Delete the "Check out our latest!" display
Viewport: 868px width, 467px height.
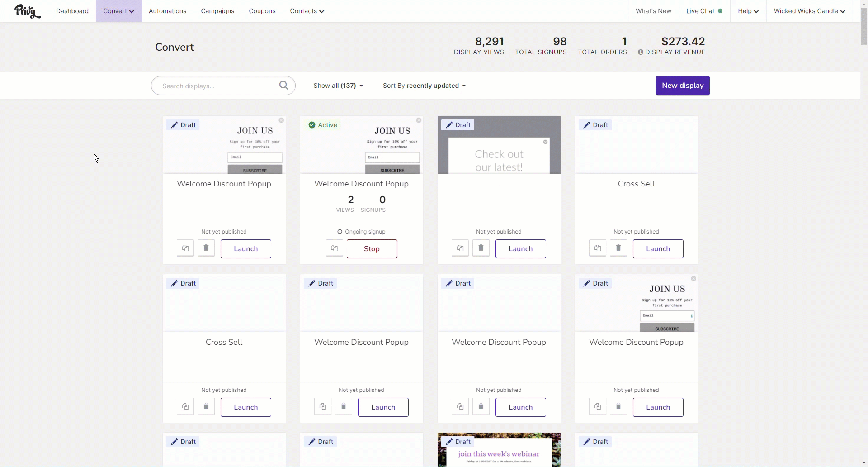coord(481,248)
